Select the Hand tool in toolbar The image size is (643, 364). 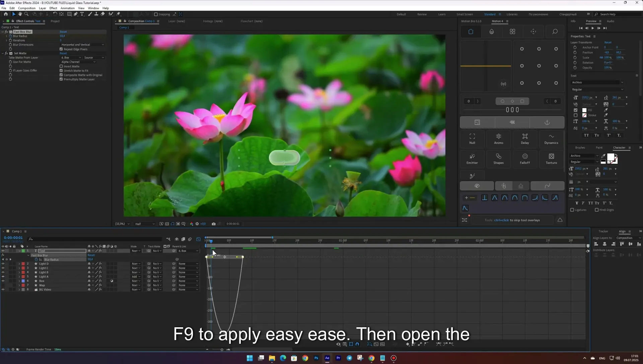pyautogui.click(x=20, y=14)
